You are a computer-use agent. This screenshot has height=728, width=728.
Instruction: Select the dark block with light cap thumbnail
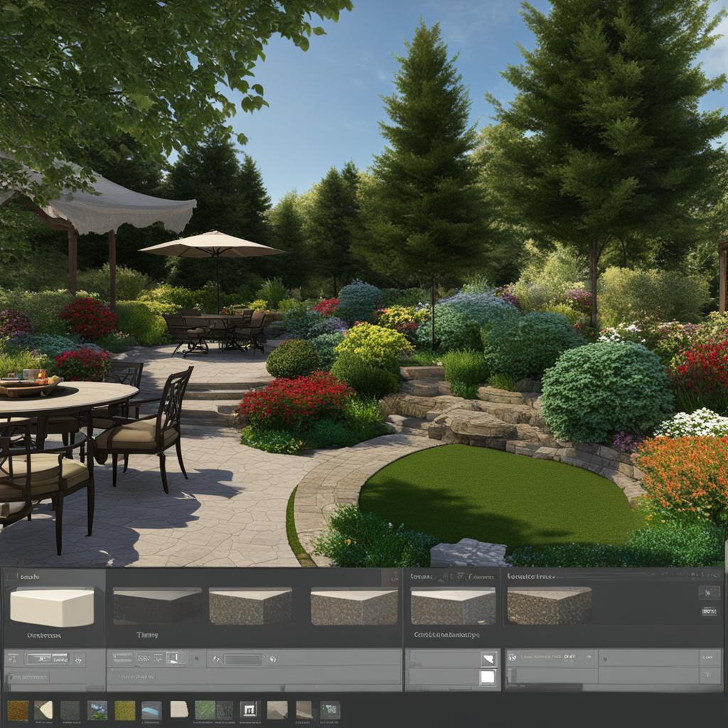click(x=157, y=606)
